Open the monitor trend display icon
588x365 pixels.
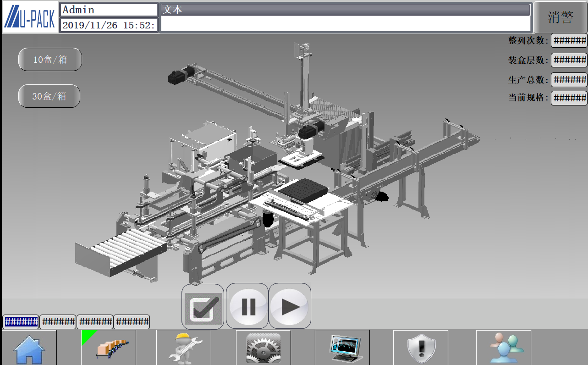342,348
